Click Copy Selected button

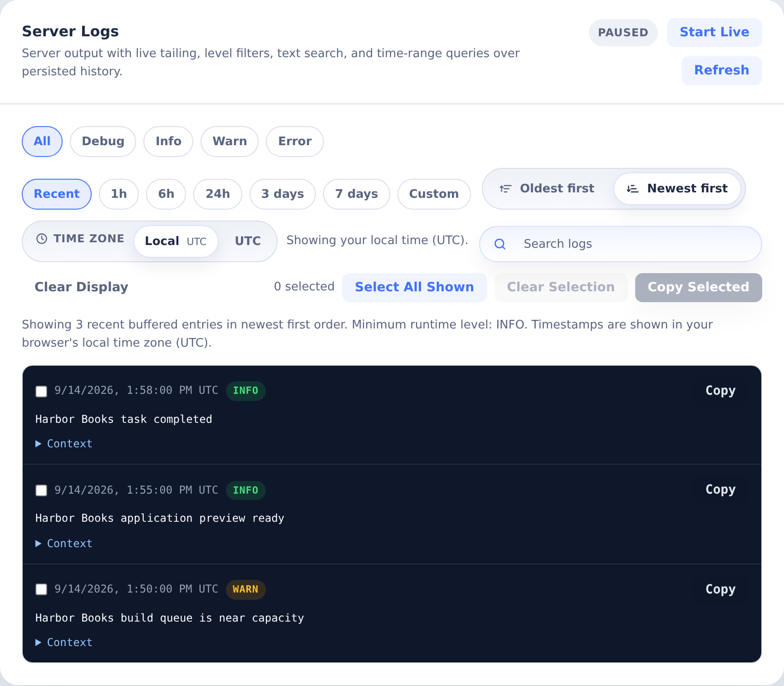pyautogui.click(x=699, y=288)
